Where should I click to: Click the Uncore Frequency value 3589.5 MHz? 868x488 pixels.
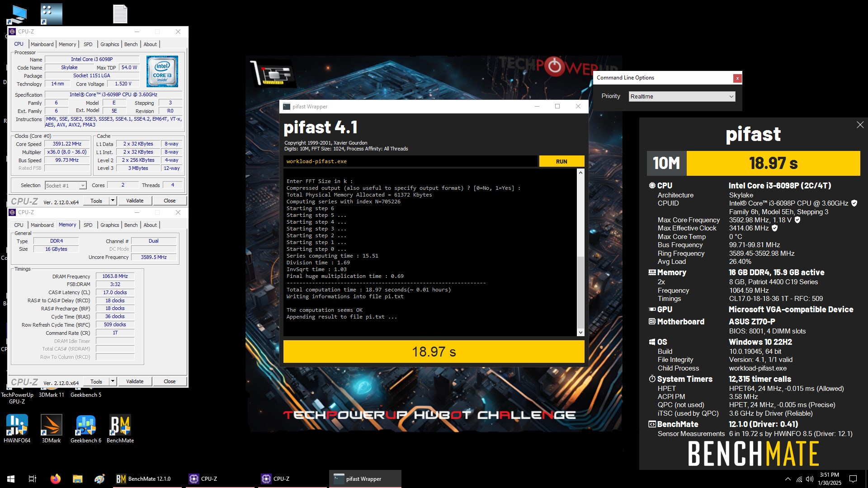point(154,257)
